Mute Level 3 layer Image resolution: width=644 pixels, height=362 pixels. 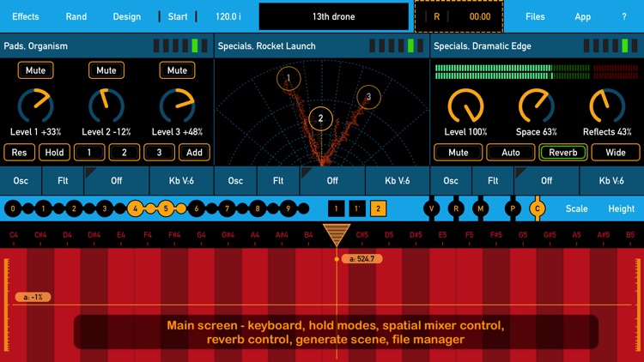[177, 70]
